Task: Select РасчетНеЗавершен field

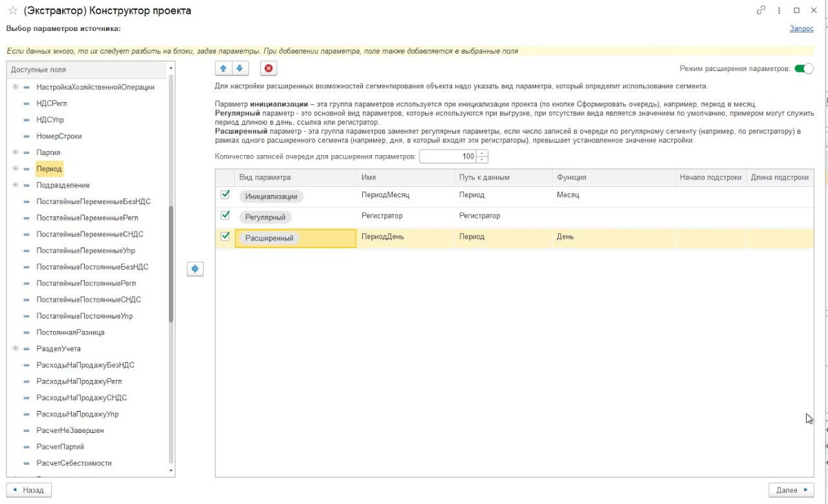Action: 70,430
